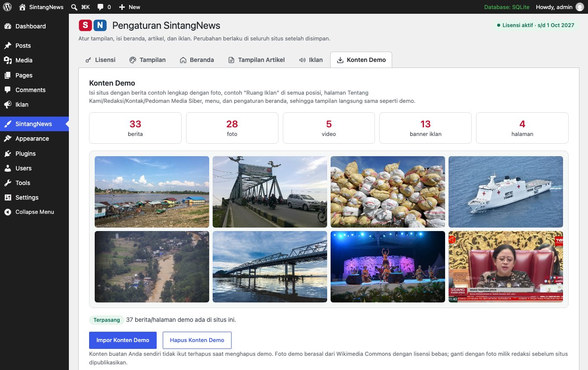Click the Hapus Konten Demo button
This screenshot has height=370, width=588.
197,340
